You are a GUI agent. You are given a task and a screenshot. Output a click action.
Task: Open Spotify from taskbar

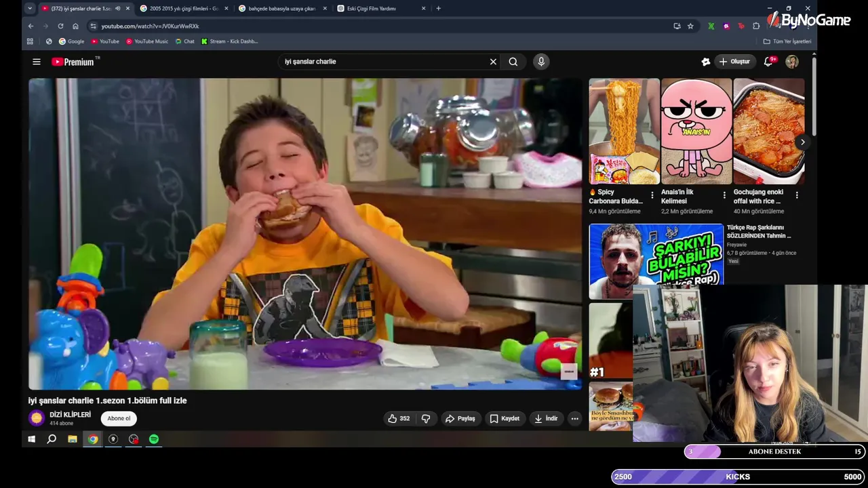click(x=154, y=439)
